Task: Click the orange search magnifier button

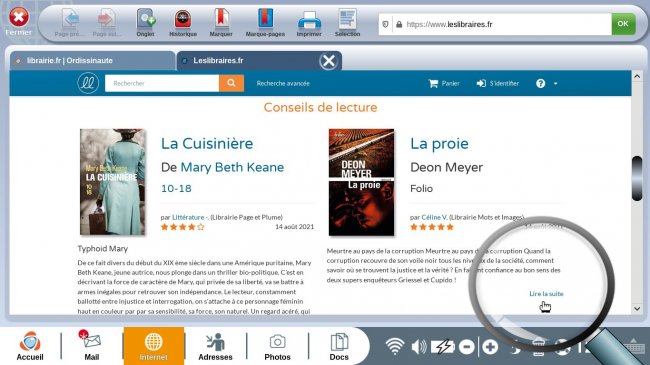Action: point(231,83)
